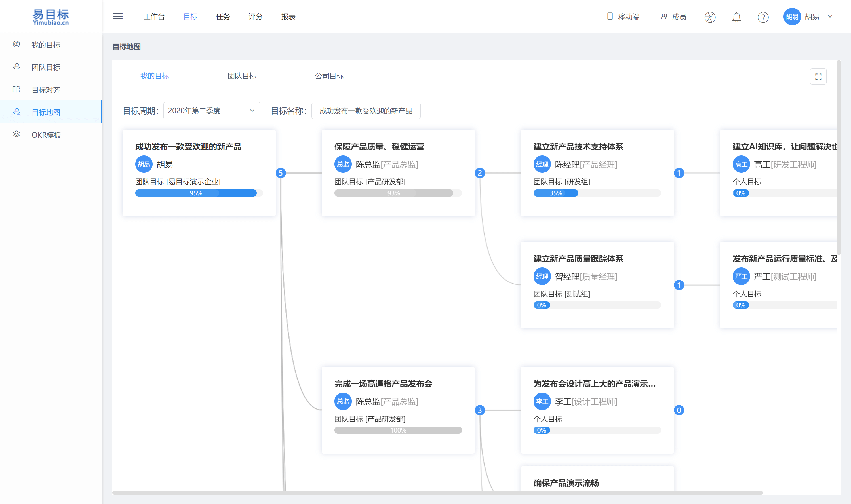Image resolution: width=851 pixels, height=504 pixels.
Task: Open goal 建立新产品技术支持体系 title
Action: pyautogui.click(x=578, y=147)
